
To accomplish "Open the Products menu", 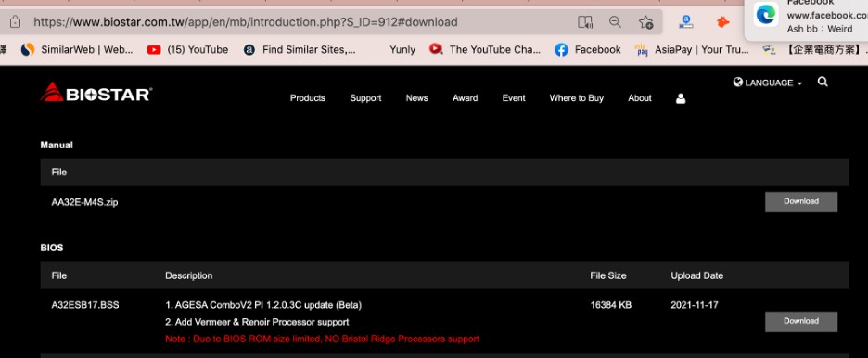I will tap(308, 98).
